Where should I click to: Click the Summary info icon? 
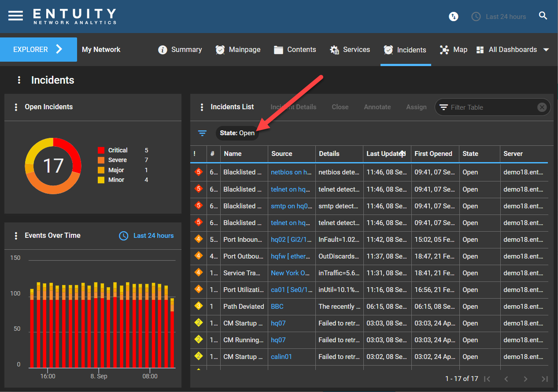pos(163,50)
